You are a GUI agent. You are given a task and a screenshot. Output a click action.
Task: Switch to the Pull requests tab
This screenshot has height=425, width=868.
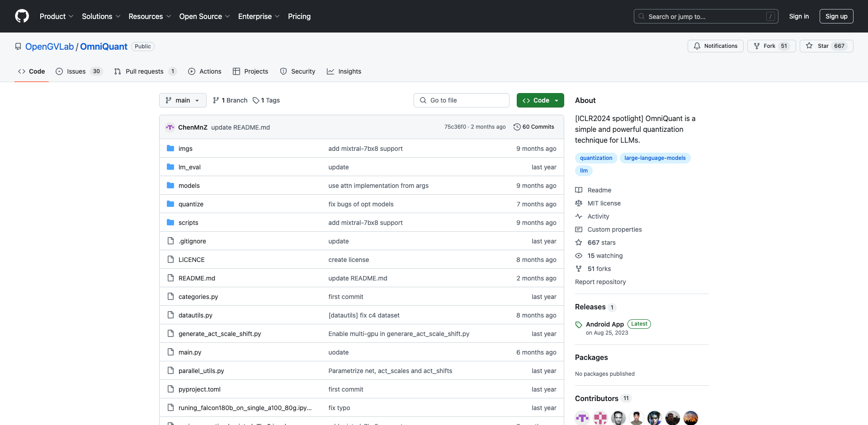point(145,71)
